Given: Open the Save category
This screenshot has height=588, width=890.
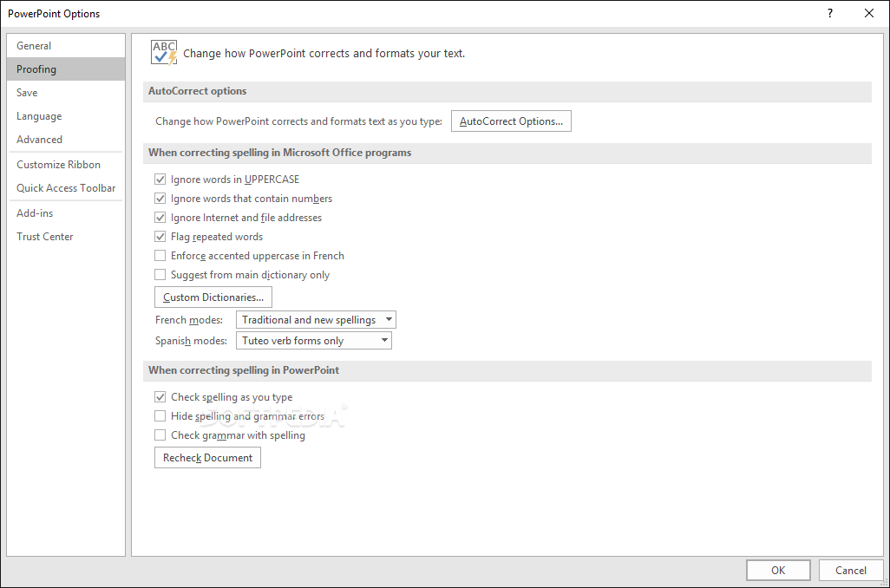Looking at the screenshot, I should [x=66, y=93].
